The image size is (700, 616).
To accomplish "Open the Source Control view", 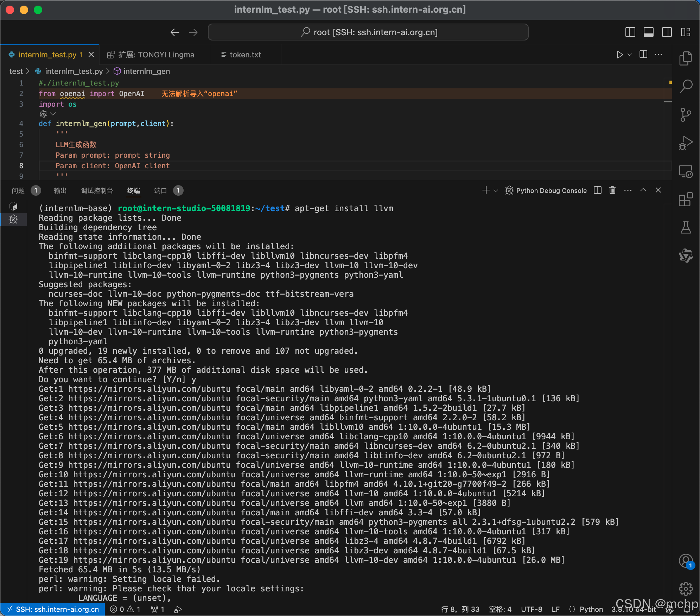I will 685,115.
